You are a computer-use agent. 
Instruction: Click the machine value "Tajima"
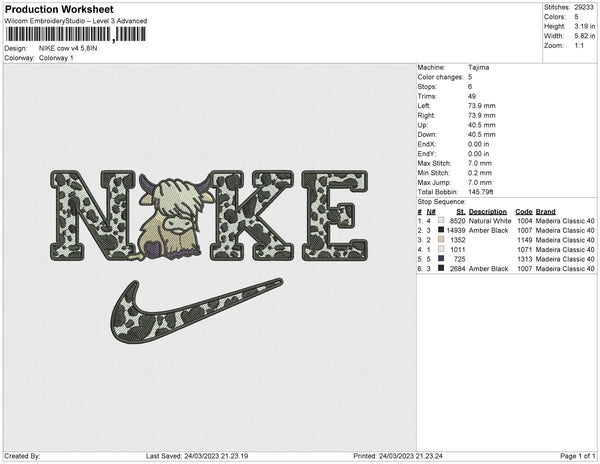click(478, 67)
